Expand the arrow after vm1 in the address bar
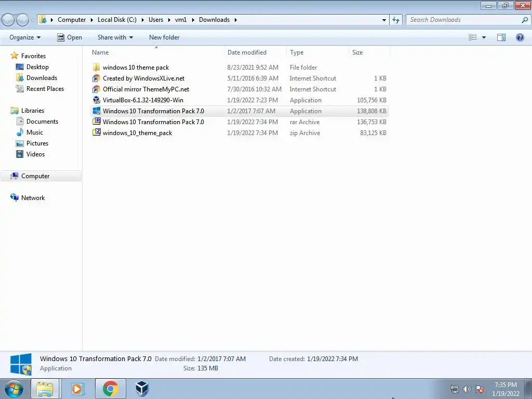The image size is (532, 399). click(x=193, y=20)
